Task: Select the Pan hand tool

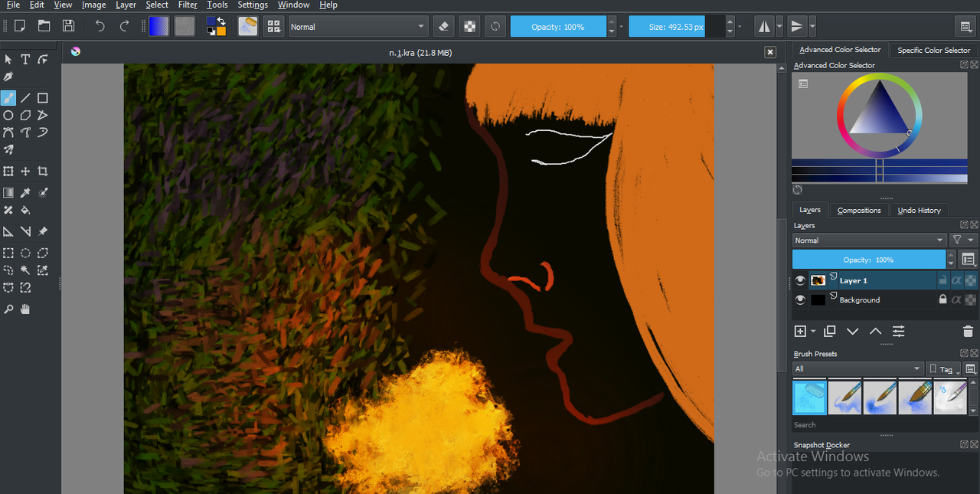Action: pyautogui.click(x=25, y=309)
